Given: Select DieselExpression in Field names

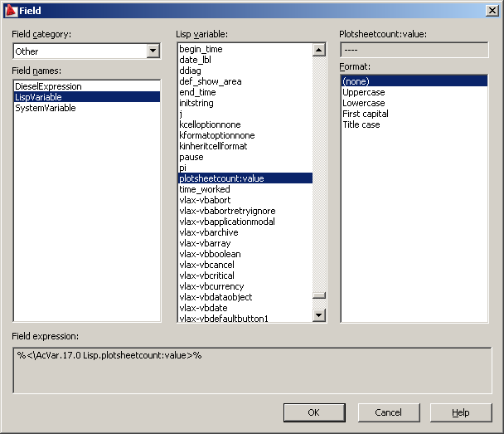Looking at the screenshot, I should (x=87, y=86).
